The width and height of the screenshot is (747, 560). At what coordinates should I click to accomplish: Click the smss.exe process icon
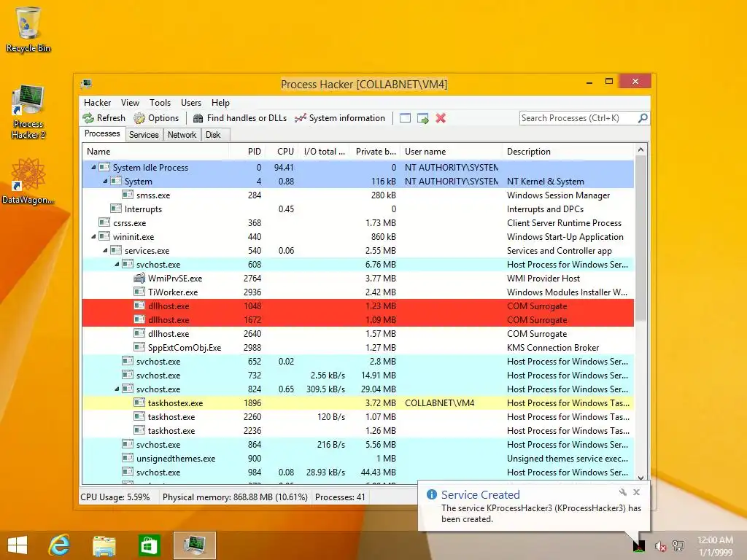pos(128,195)
